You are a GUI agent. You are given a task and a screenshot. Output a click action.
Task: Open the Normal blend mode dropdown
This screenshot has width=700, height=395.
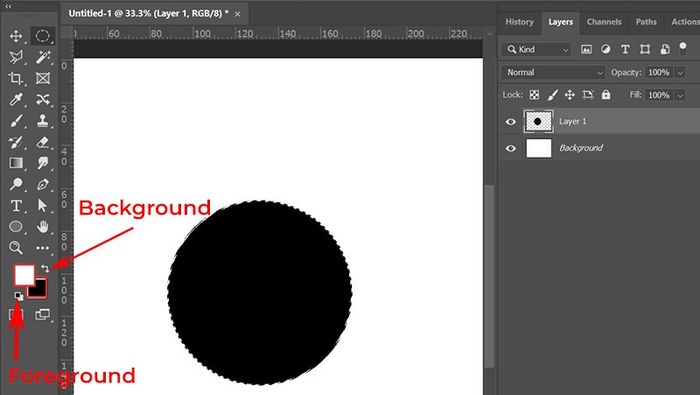553,72
